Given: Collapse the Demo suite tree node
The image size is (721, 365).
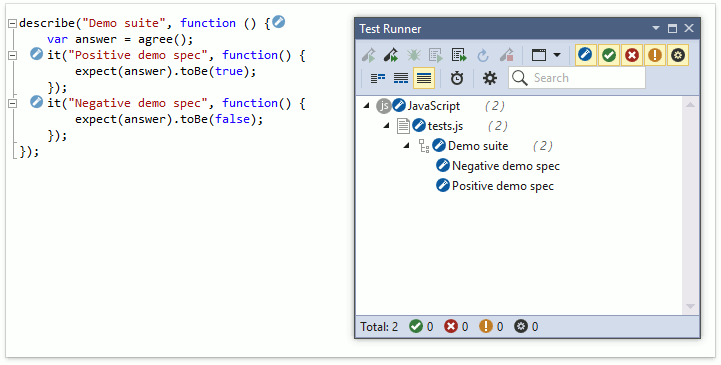Looking at the screenshot, I should coord(406,146).
